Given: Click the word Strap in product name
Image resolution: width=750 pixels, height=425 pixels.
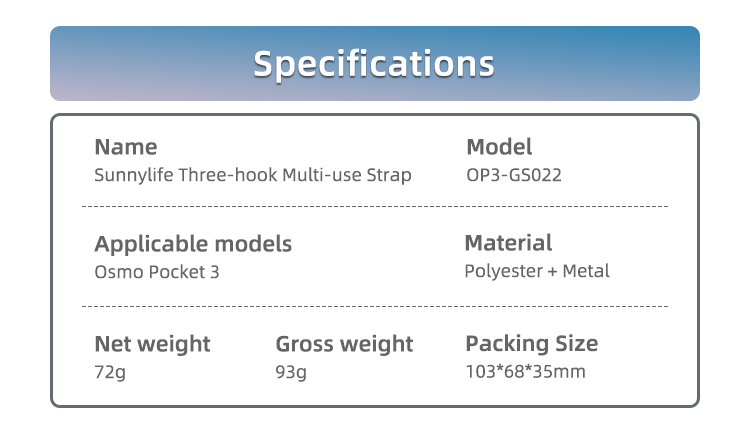Looking at the screenshot, I should (389, 175).
